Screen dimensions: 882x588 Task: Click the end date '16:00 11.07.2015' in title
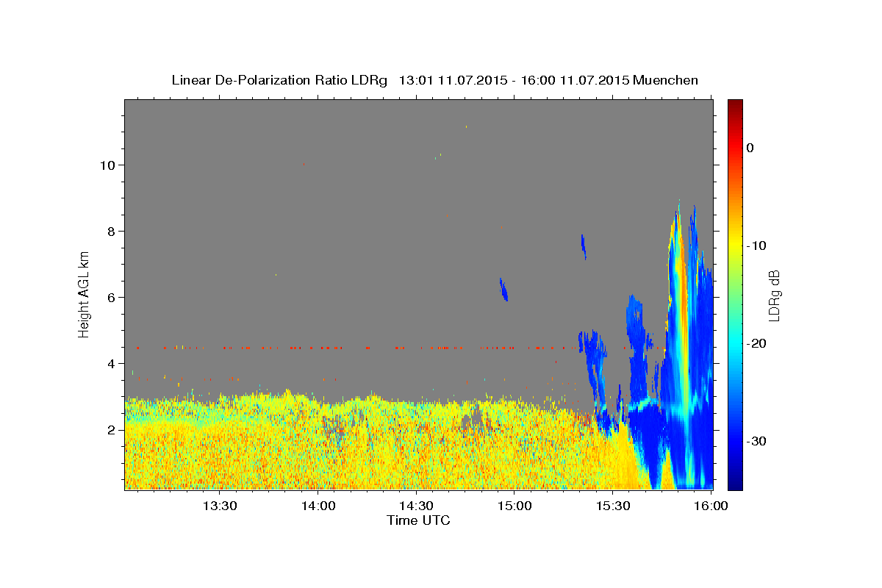(575, 80)
